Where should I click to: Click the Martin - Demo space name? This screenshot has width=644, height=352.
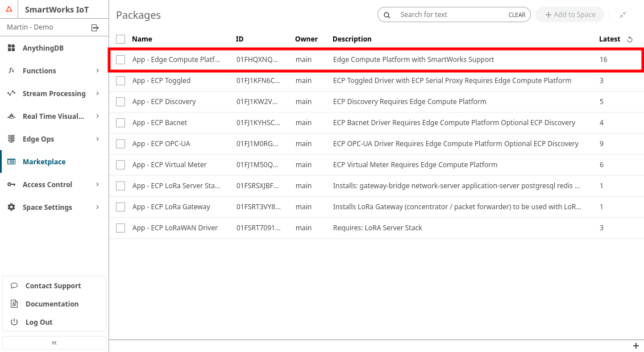pyautogui.click(x=30, y=27)
